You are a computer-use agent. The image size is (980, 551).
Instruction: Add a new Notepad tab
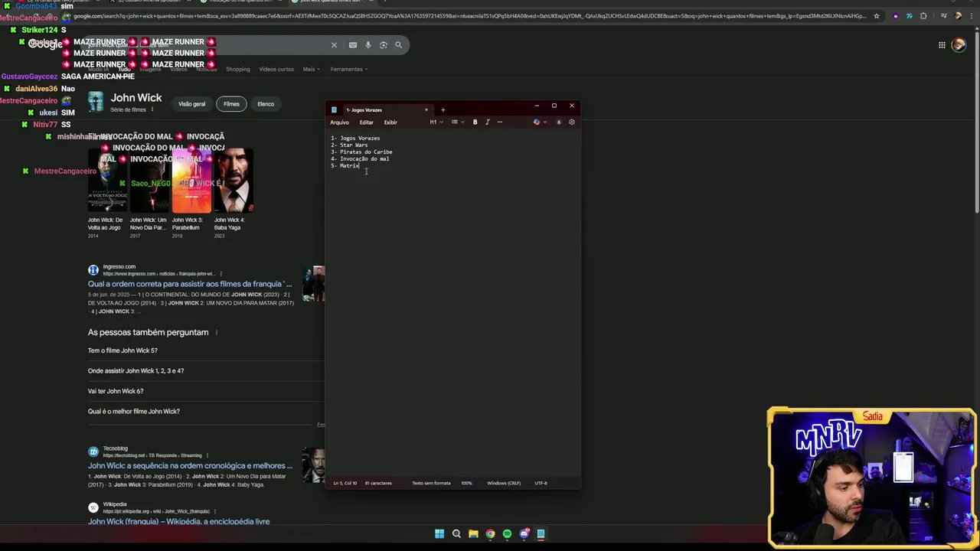(443, 109)
